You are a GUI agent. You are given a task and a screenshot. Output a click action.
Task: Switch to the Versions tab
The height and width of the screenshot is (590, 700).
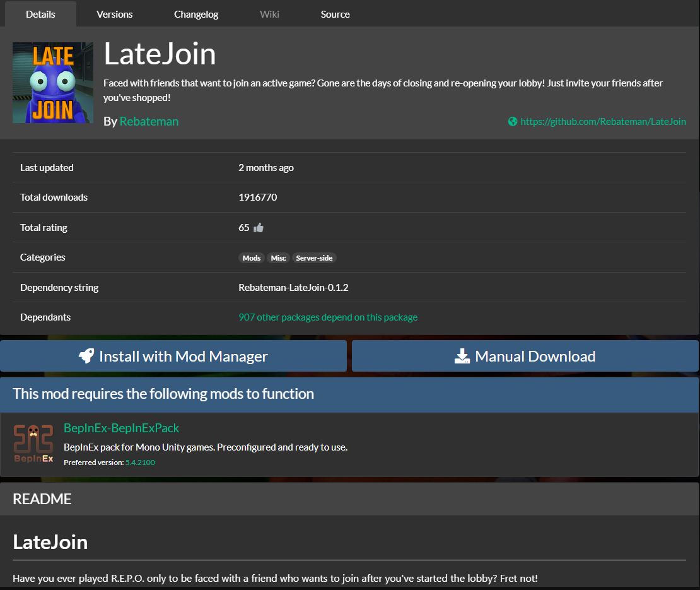coord(114,15)
